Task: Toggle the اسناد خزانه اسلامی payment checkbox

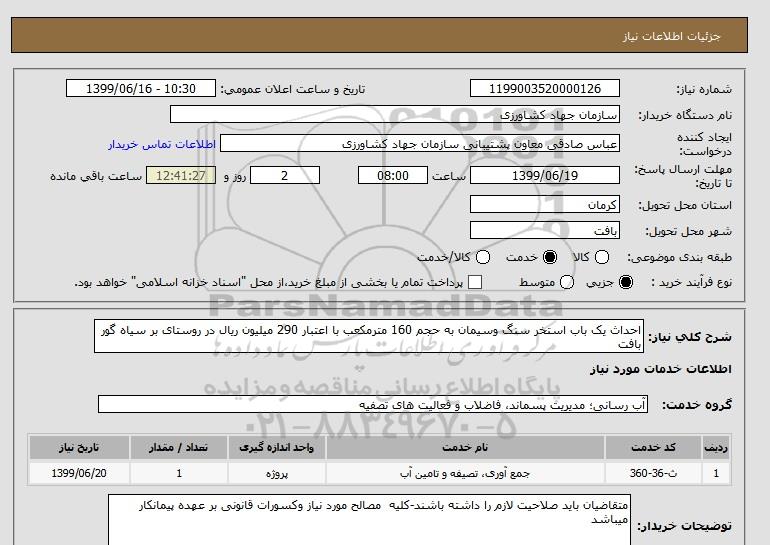Action: click(x=475, y=282)
